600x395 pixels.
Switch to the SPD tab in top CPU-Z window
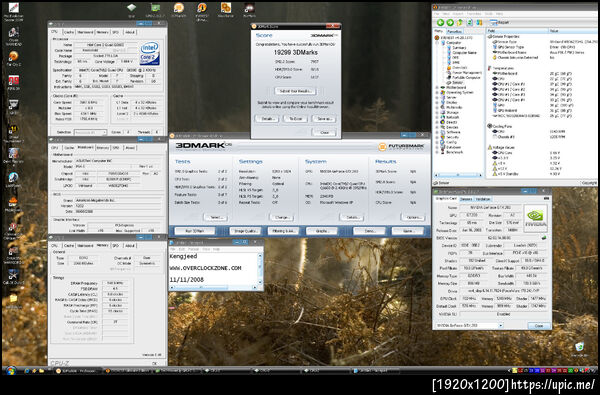116,32
